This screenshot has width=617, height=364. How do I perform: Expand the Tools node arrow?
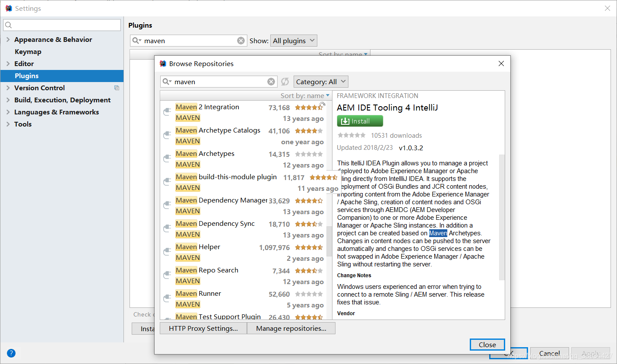8,124
